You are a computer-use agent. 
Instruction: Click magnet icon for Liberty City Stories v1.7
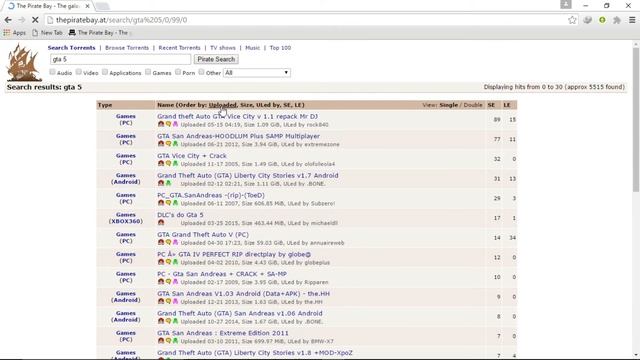tap(161, 183)
